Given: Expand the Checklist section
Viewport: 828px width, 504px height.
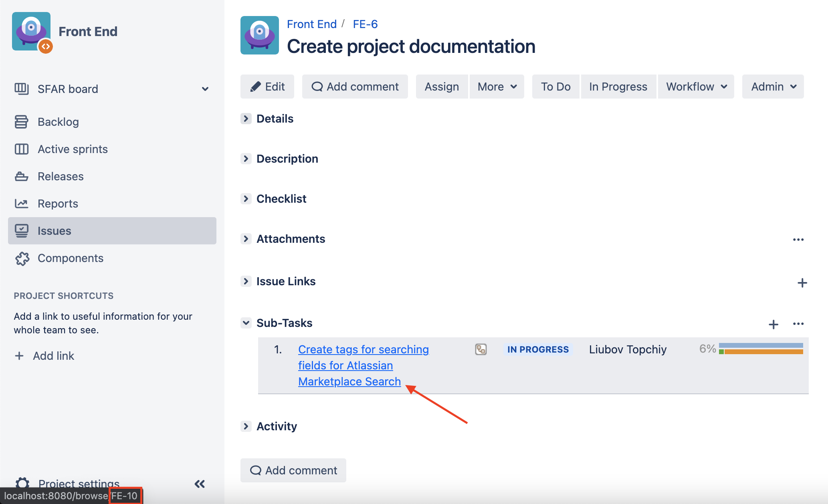Looking at the screenshot, I should [x=246, y=199].
